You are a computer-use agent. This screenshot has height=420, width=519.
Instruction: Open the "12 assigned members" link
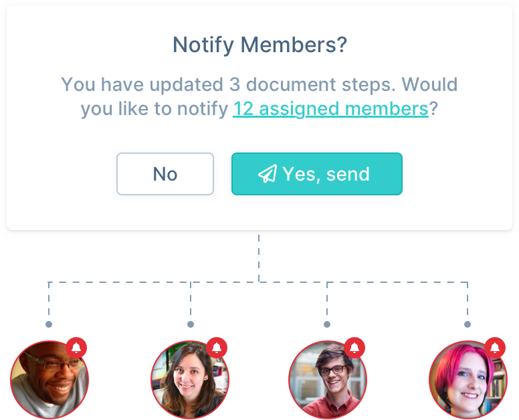click(x=330, y=108)
